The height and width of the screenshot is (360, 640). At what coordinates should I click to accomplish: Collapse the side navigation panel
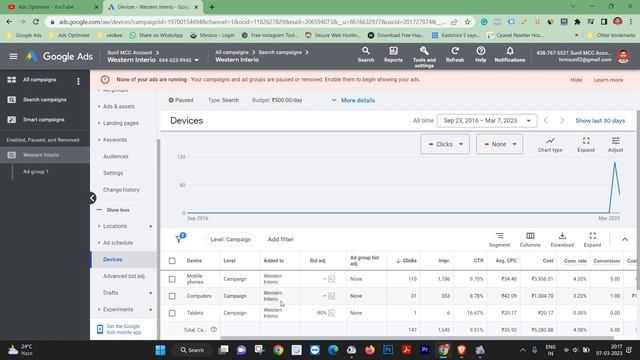[x=92, y=198]
